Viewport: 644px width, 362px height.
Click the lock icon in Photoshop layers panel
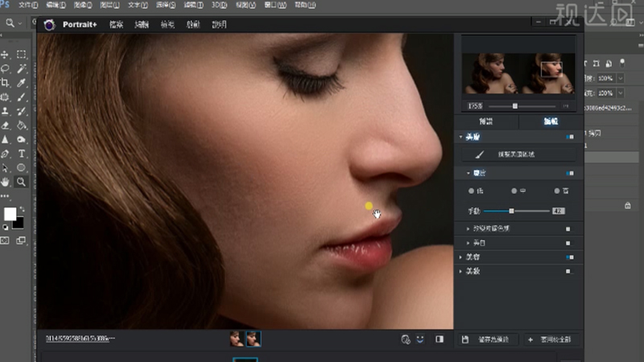coord(628,205)
